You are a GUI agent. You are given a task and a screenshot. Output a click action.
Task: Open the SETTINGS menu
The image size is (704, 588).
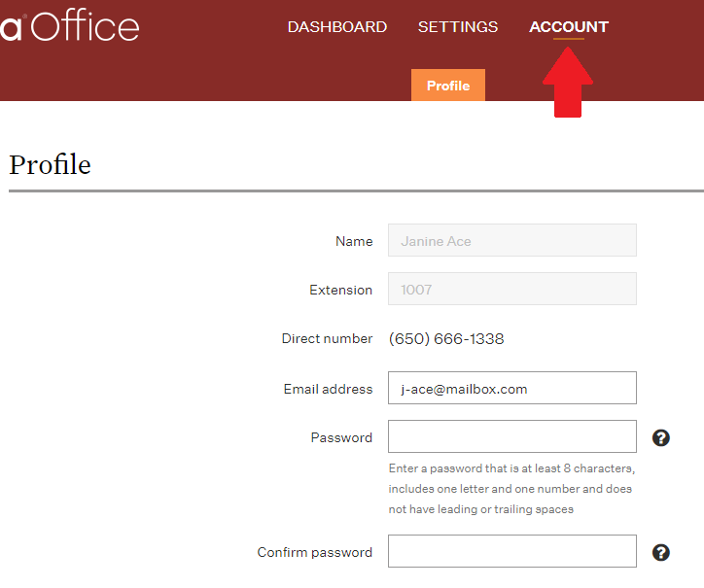coord(458,27)
